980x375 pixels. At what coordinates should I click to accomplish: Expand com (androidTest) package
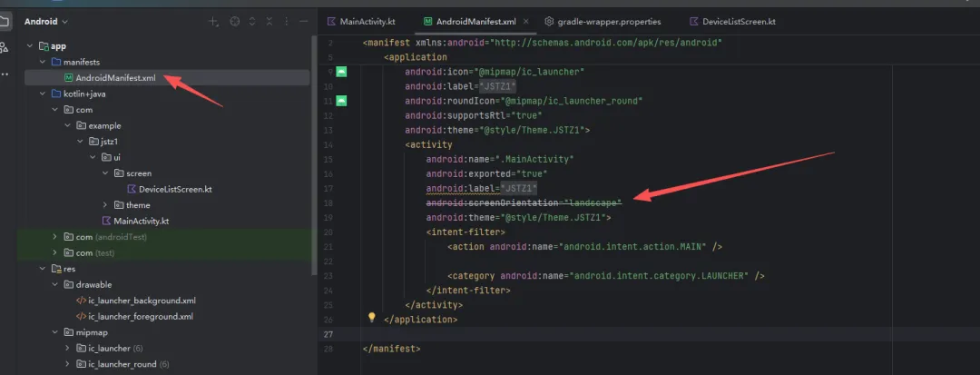[55, 237]
